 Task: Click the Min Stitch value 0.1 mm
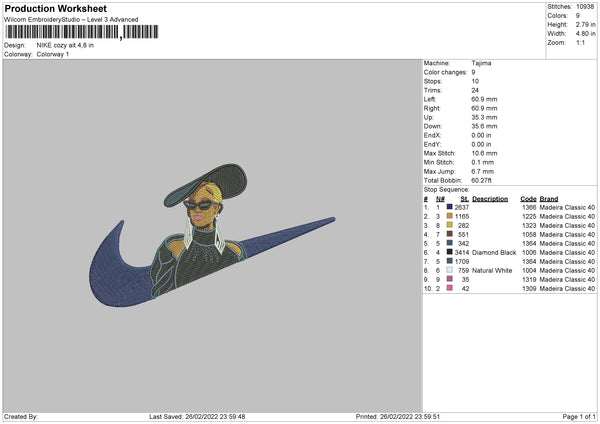pyautogui.click(x=483, y=162)
